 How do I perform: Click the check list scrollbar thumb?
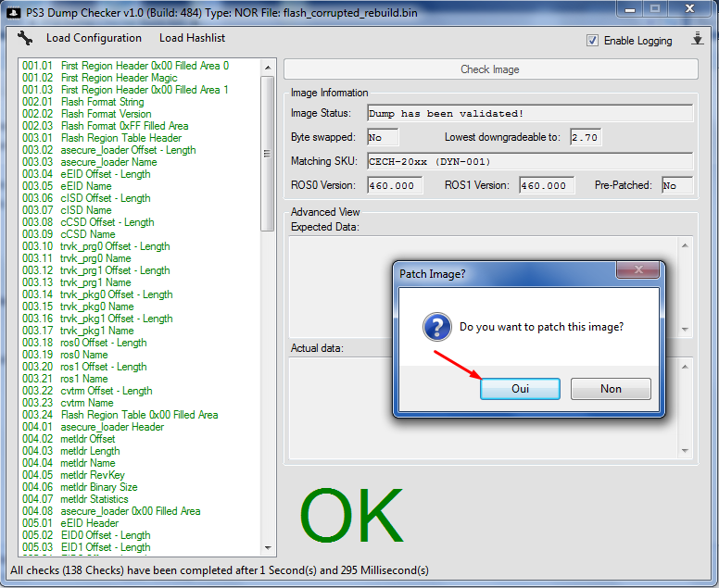[x=267, y=154]
